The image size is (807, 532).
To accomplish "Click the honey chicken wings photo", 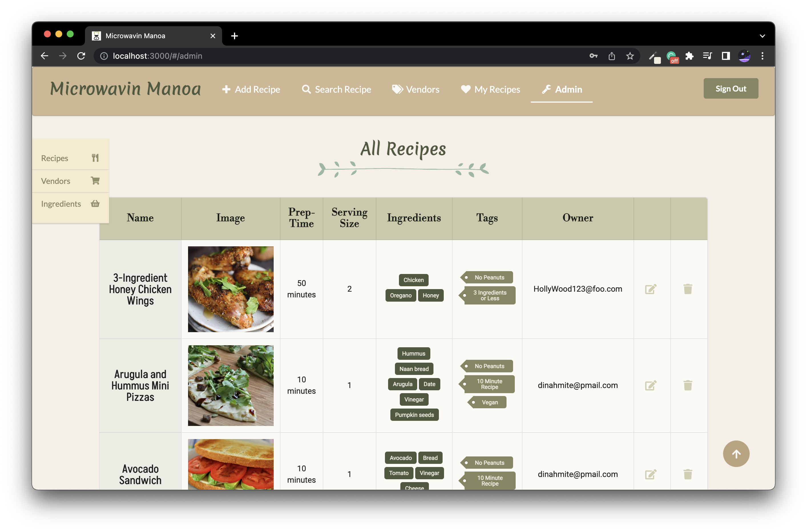I will point(231,289).
